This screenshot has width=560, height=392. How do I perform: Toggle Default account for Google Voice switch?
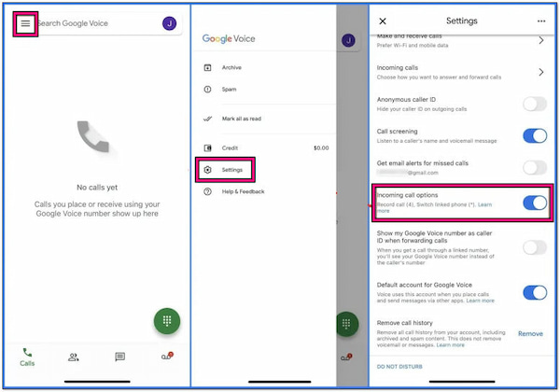[535, 292]
